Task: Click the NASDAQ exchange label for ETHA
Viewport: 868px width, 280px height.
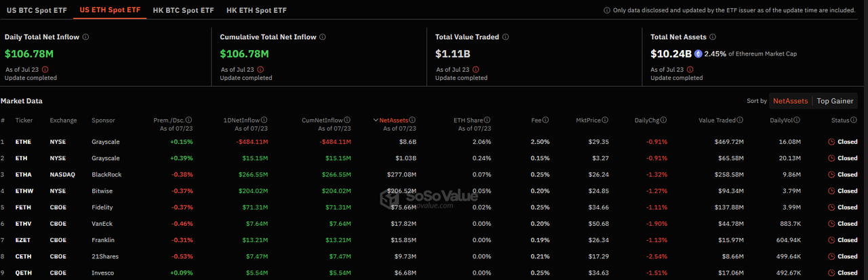Action: coord(62,174)
